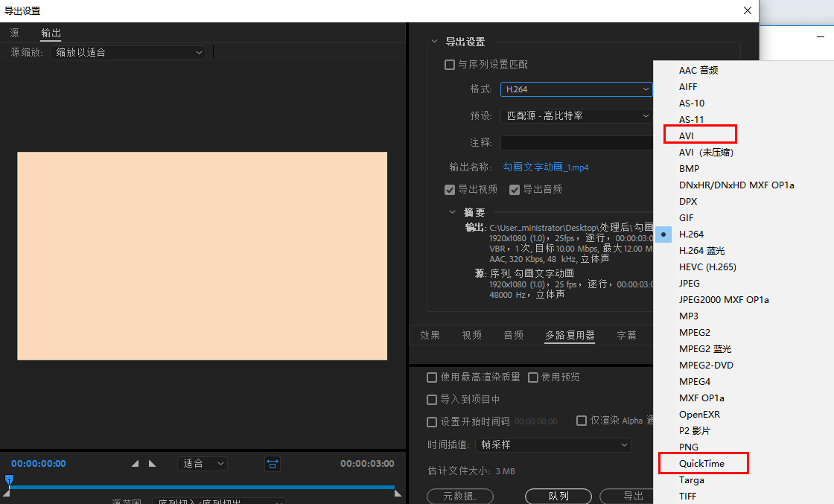Click the current timecode 00:00:00:00

[x=38, y=464]
